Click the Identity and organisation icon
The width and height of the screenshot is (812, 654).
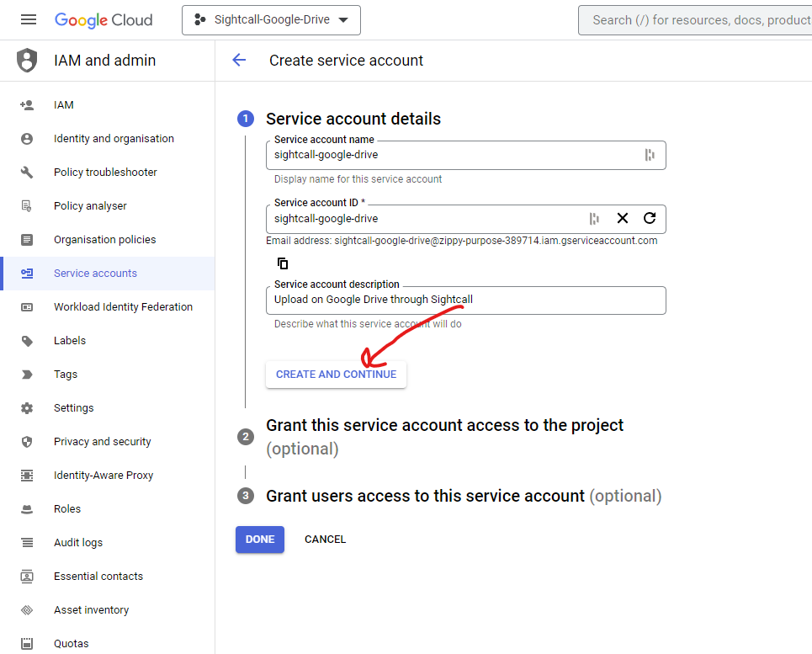(27, 139)
